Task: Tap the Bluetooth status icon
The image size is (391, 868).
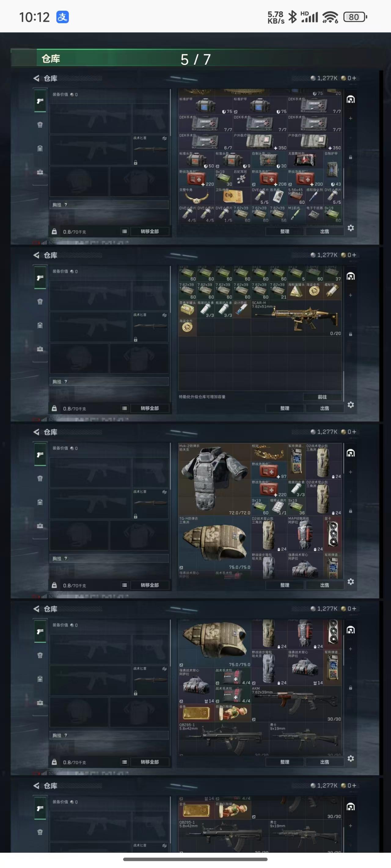Action: coord(293,16)
